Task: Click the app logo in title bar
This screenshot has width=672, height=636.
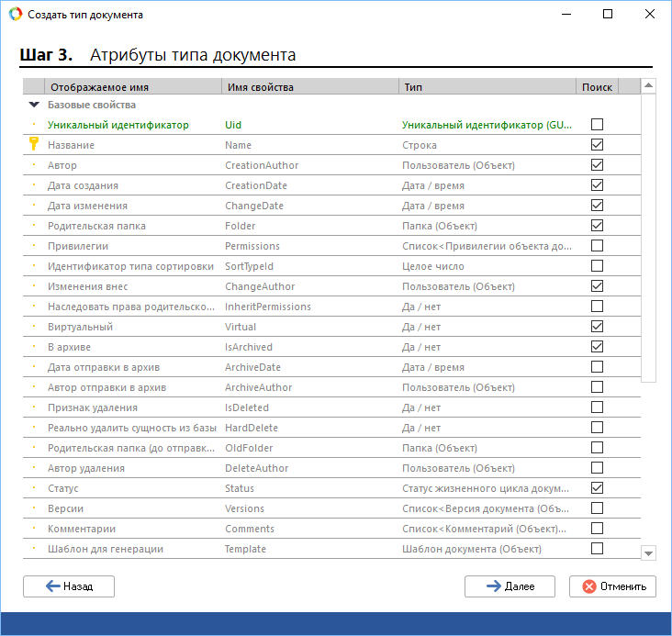Action: (x=14, y=15)
